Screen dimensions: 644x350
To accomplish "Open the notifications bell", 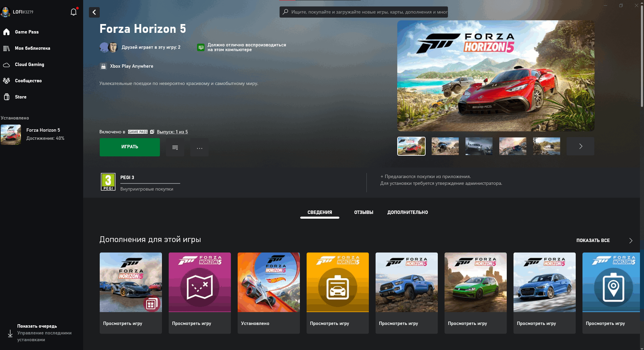I will pyautogui.click(x=73, y=12).
